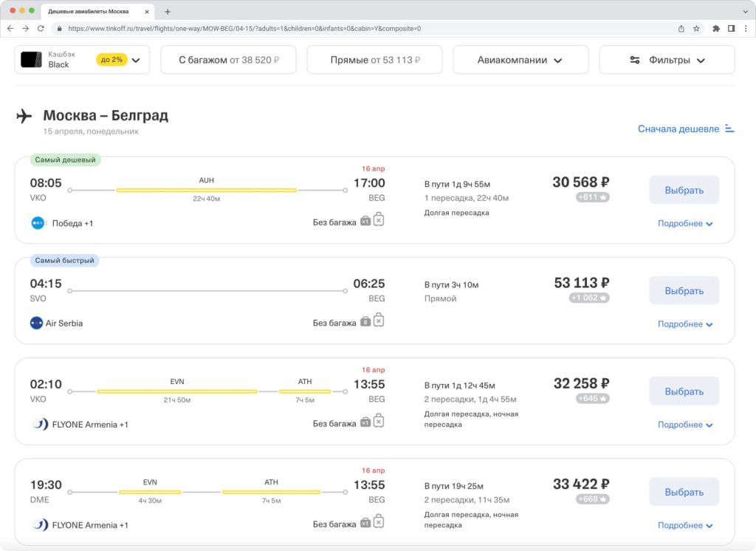756x551 pixels.
Task: Click carry-on bag icon on the 02:10 flight
Action: 365,422
